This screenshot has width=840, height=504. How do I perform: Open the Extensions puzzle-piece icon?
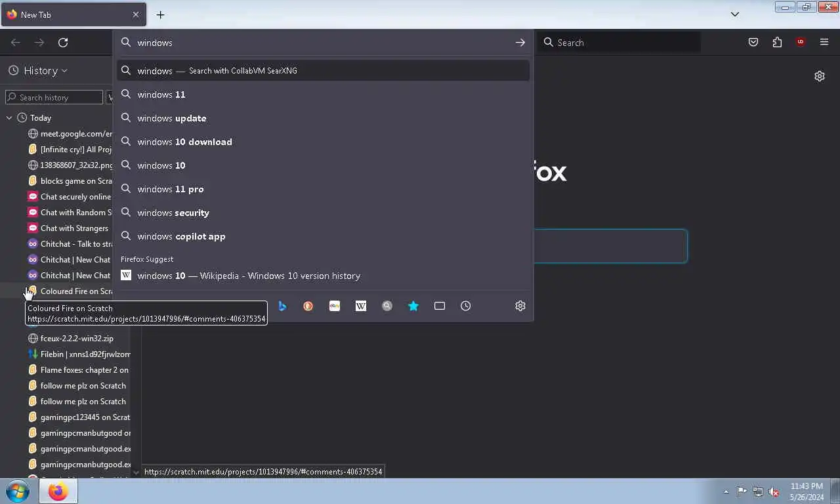777,43
